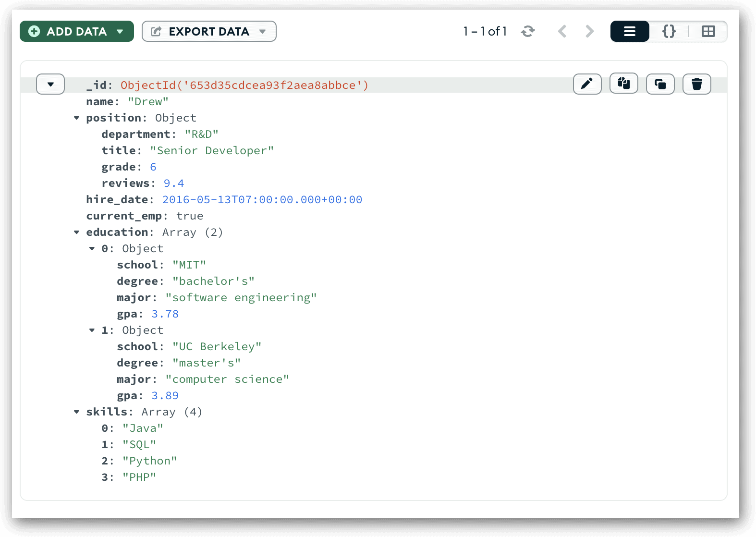Delete the document with trash icon

tap(696, 84)
